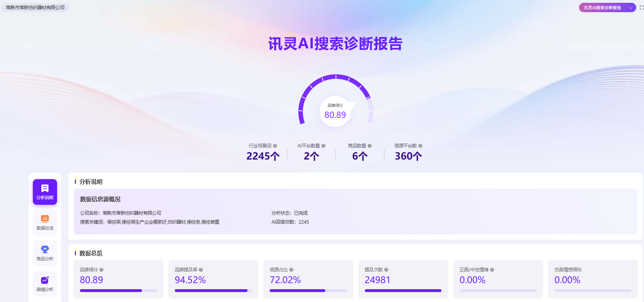Screen dimensions: 644x302
Task: Click the 2245个 industry keyword count
Action: click(x=263, y=156)
